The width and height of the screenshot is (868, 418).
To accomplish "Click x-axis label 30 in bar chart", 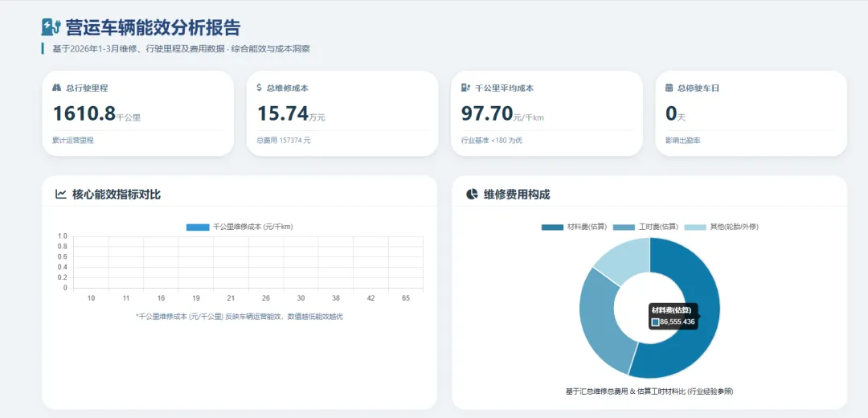I will (x=301, y=298).
